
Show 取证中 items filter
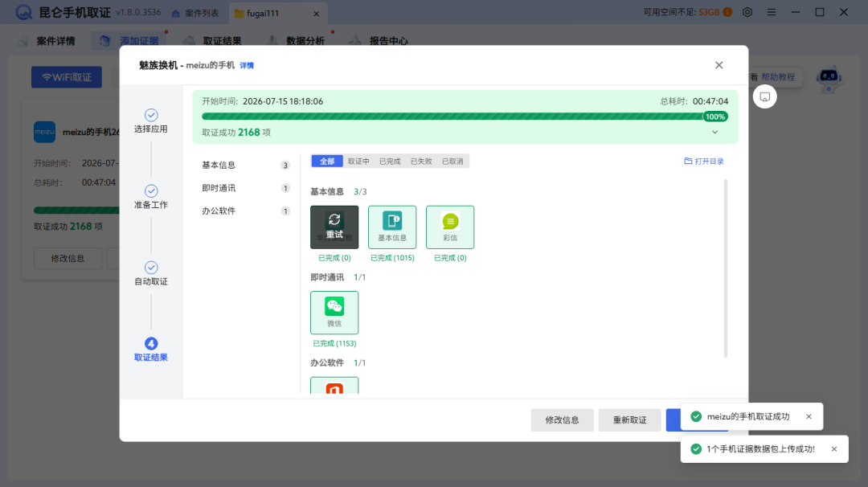point(358,161)
